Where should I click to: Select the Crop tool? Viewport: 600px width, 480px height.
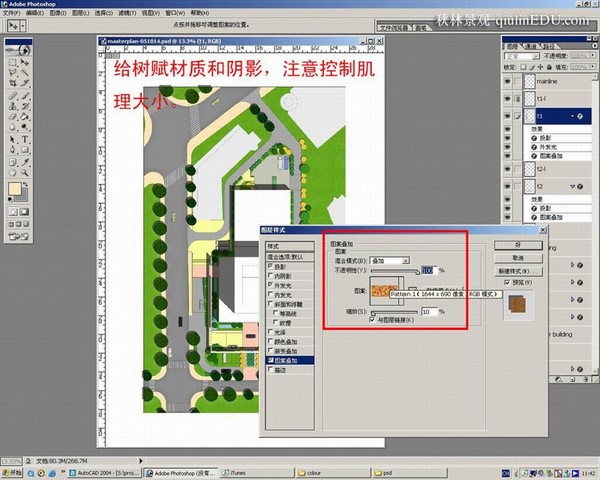point(13,82)
